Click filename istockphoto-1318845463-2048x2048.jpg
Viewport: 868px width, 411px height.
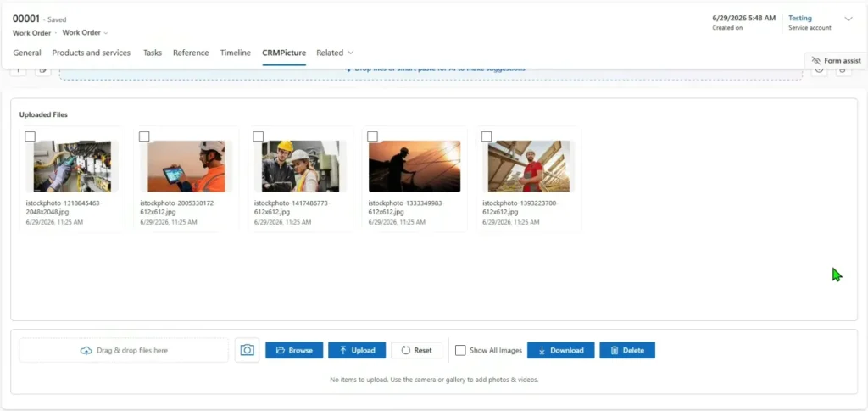coord(64,208)
